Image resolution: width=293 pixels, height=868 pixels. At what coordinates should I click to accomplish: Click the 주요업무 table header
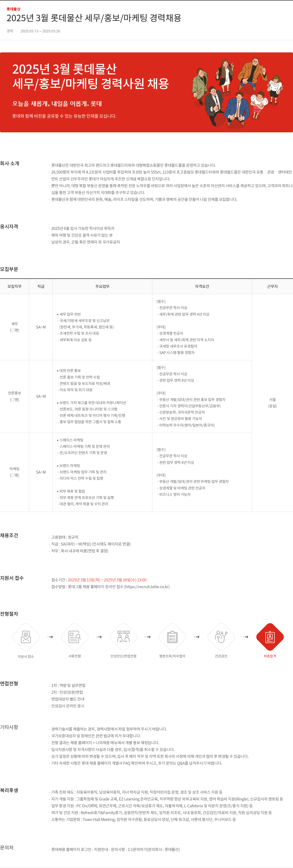tap(102, 286)
